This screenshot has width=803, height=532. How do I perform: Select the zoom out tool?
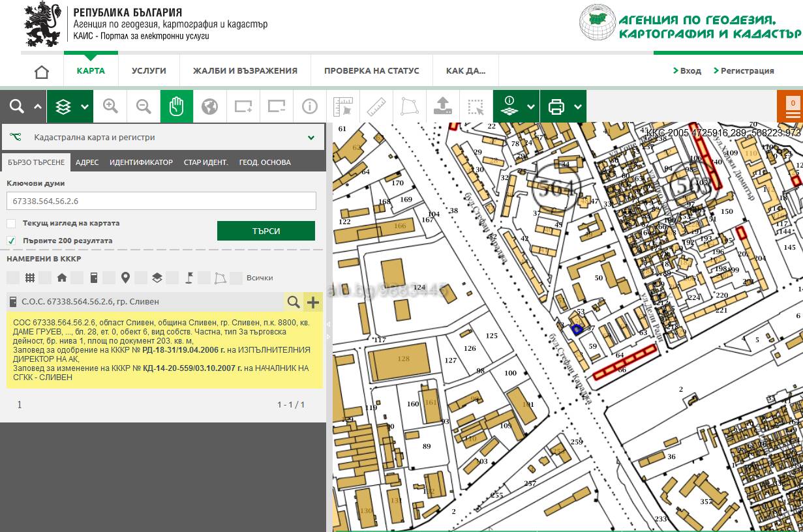click(x=144, y=106)
